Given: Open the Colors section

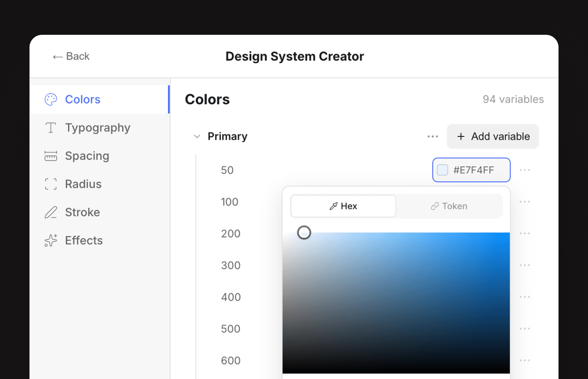Looking at the screenshot, I should coord(99,100).
